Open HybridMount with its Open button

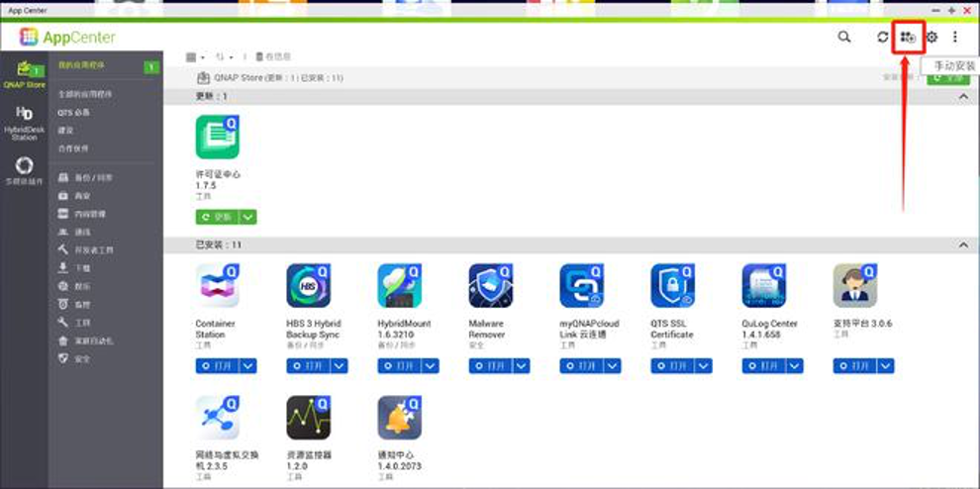(399, 366)
